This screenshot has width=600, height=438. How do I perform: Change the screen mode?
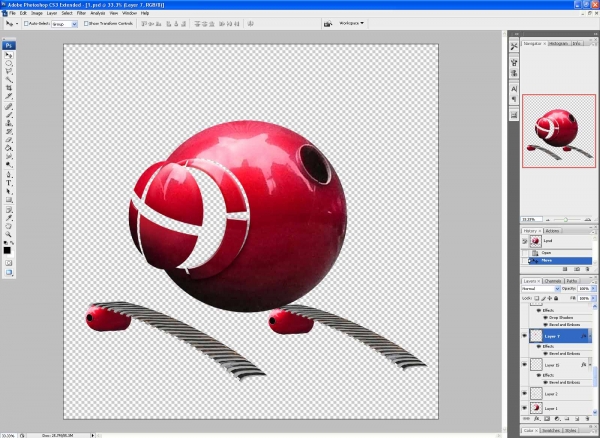pos(8,272)
